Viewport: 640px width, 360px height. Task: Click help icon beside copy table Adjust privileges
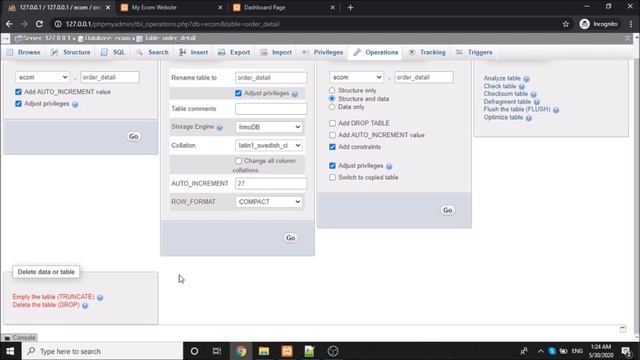tap(389, 167)
